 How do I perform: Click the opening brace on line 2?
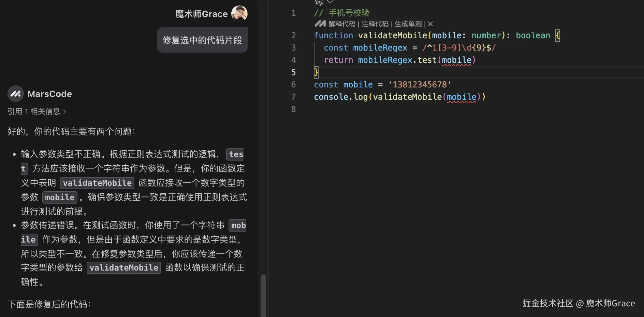point(558,36)
